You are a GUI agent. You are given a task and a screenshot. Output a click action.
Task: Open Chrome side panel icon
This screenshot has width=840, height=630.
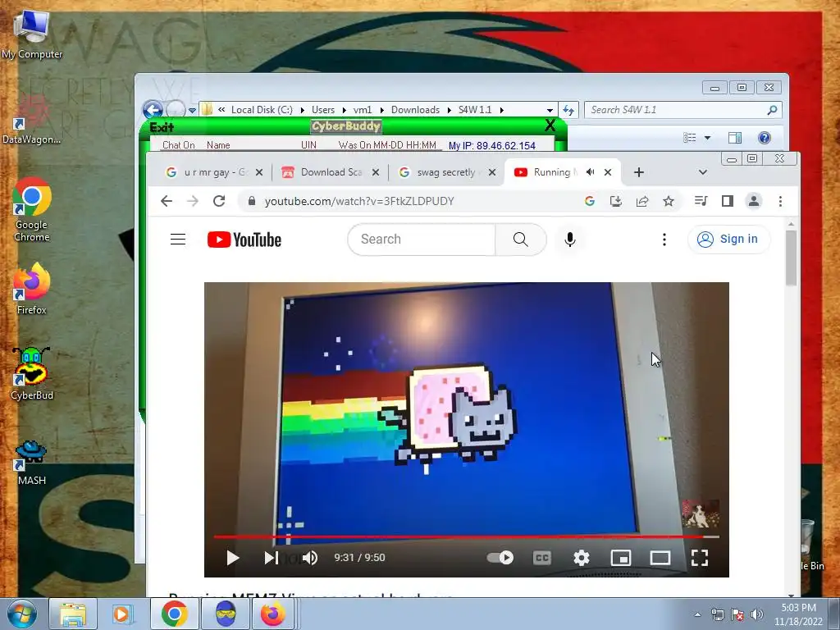(x=727, y=201)
